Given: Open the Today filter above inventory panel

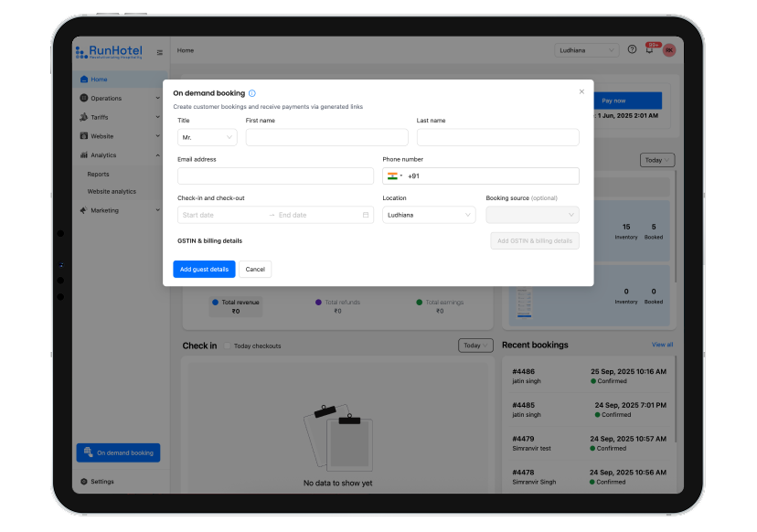Looking at the screenshot, I should tap(657, 160).
